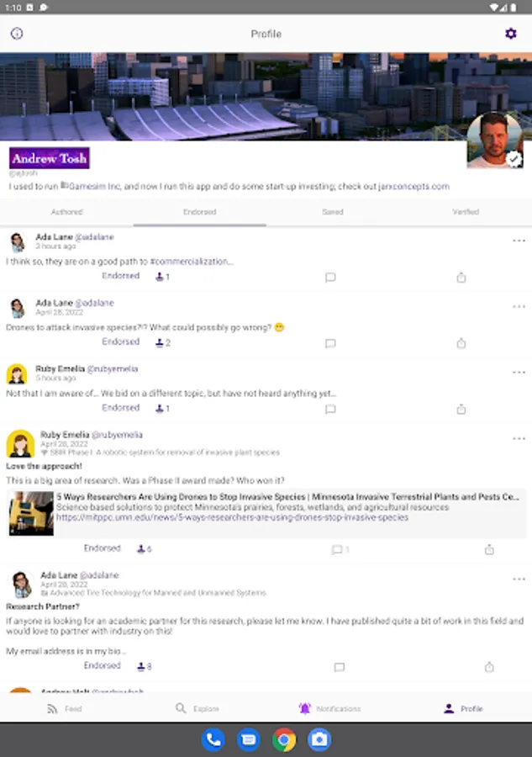
Task: Toggle Endorsed on the Research Partner post
Action: tap(103, 665)
